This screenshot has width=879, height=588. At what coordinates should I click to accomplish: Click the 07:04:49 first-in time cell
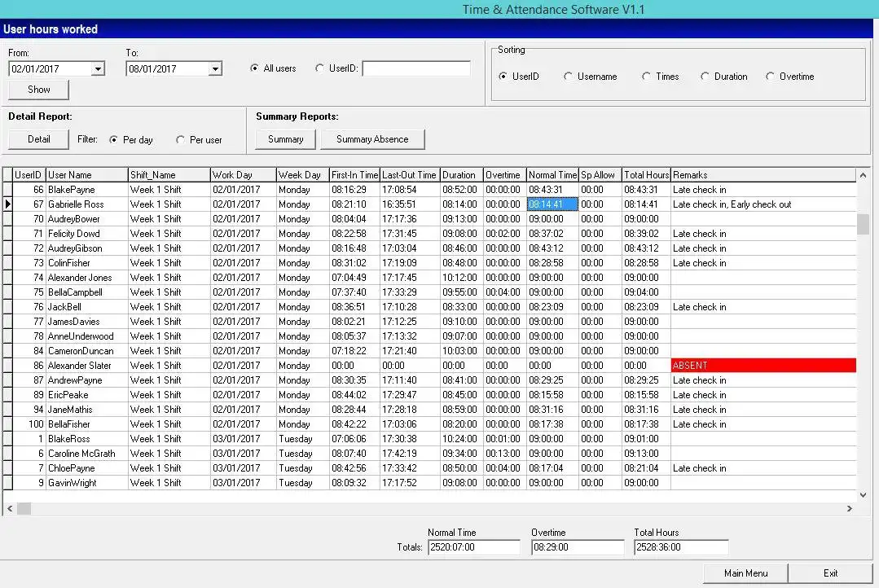tap(354, 278)
